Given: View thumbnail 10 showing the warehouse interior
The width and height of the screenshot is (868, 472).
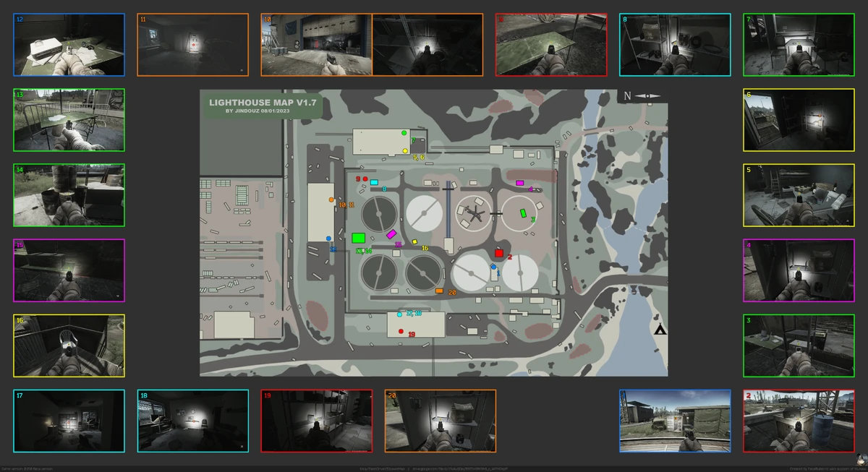Looking at the screenshot, I should [x=316, y=44].
